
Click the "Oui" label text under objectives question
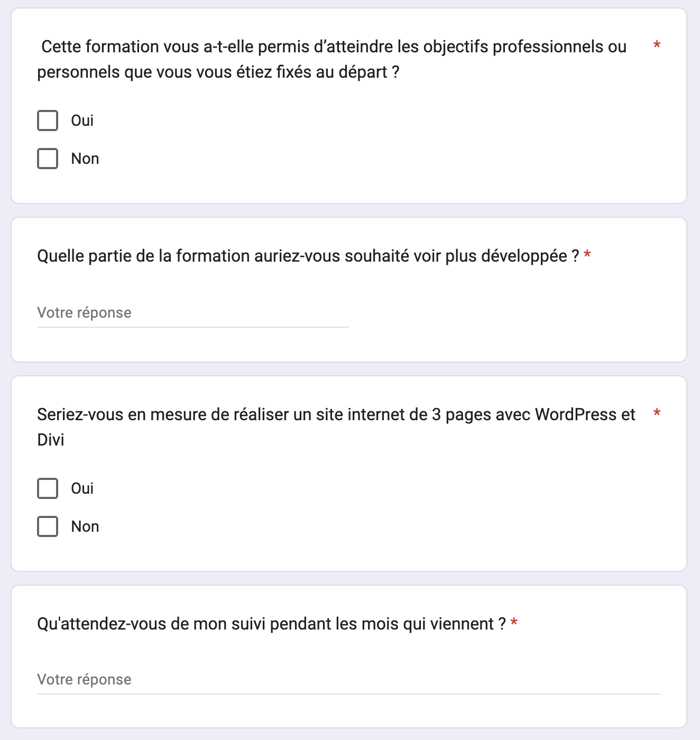click(x=82, y=121)
